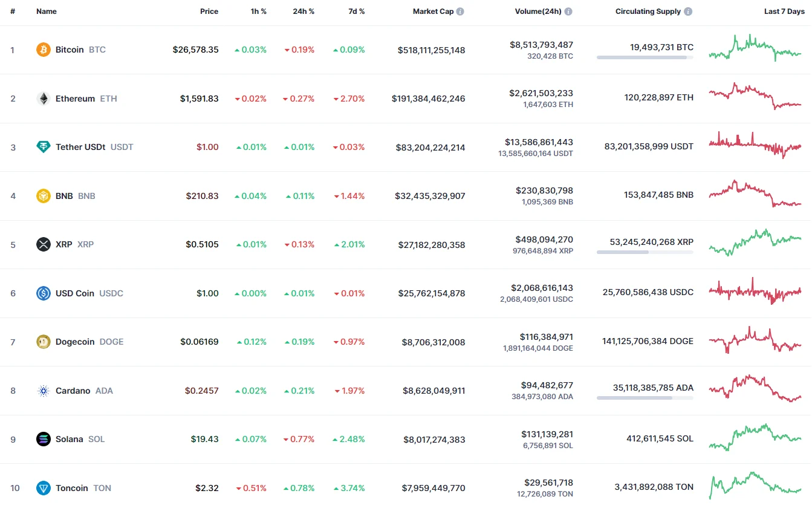The image size is (812, 508).
Task: Open the Cardano ADA coin page
Action: (73, 391)
